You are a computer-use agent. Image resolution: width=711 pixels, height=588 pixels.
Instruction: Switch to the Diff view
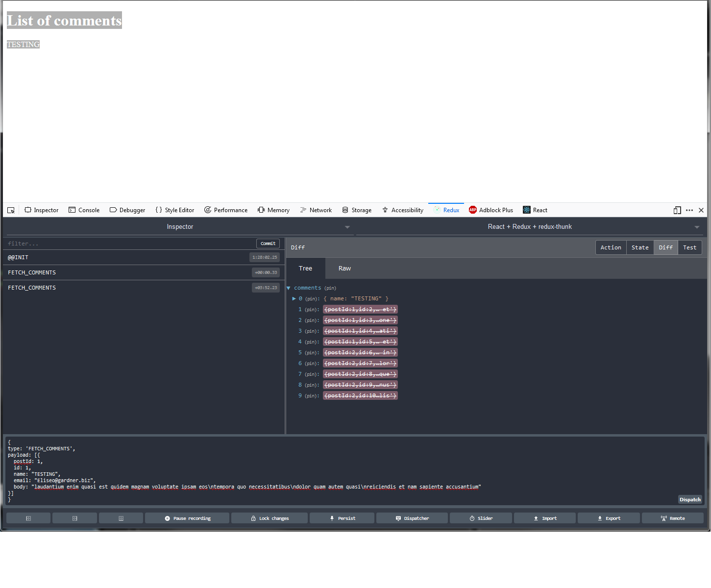click(x=665, y=247)
